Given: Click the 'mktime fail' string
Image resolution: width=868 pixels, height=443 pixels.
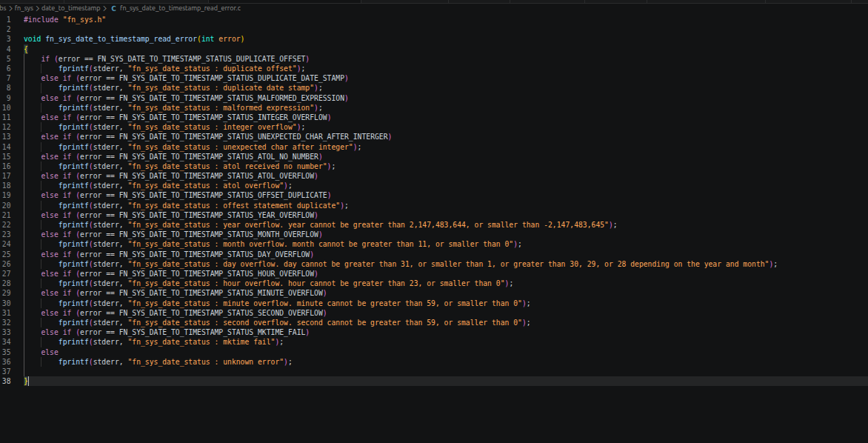Looking at the screenshot, I should click(203, 342).
